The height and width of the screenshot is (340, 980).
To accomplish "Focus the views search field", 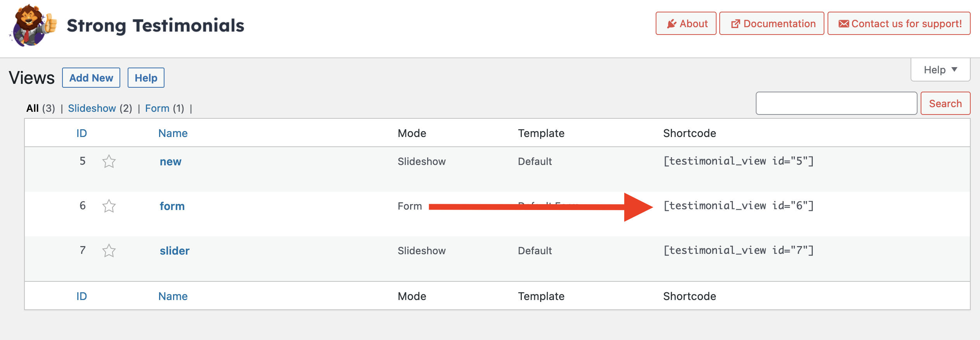I will pos(836,103).
